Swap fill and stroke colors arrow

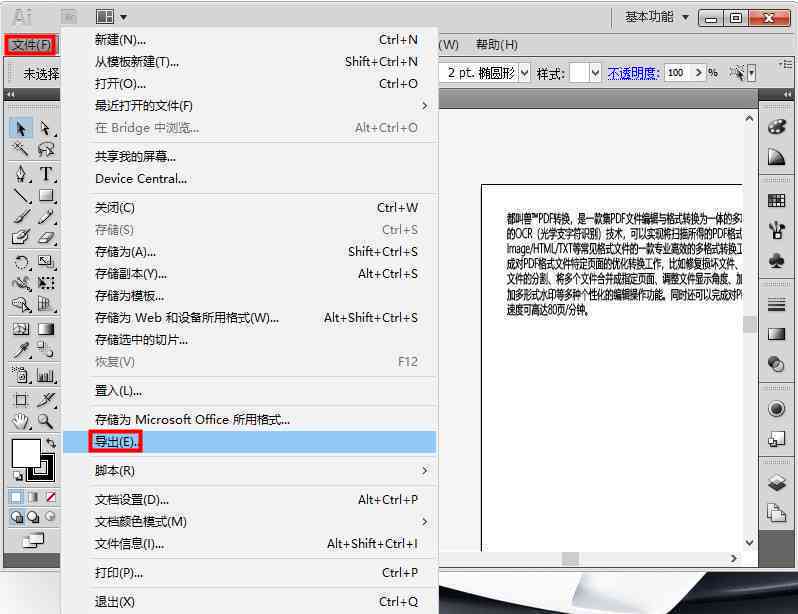51,443
